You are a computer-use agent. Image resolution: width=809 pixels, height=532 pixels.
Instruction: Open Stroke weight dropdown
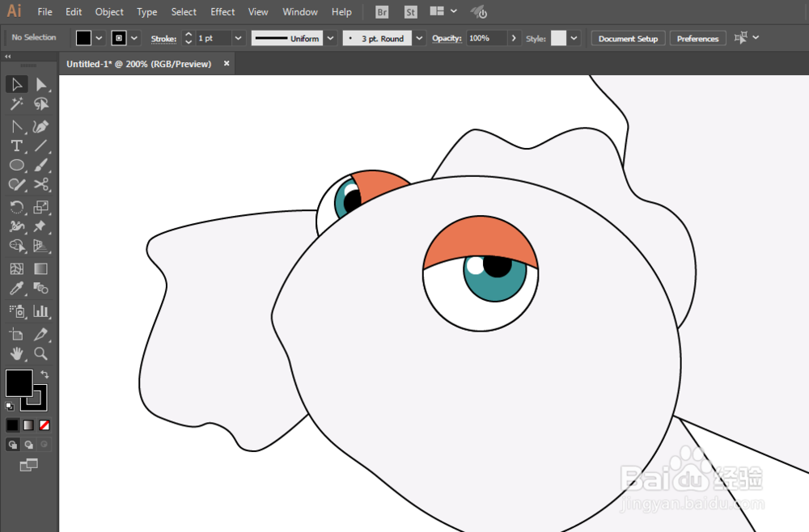click(x=238, y=38)
